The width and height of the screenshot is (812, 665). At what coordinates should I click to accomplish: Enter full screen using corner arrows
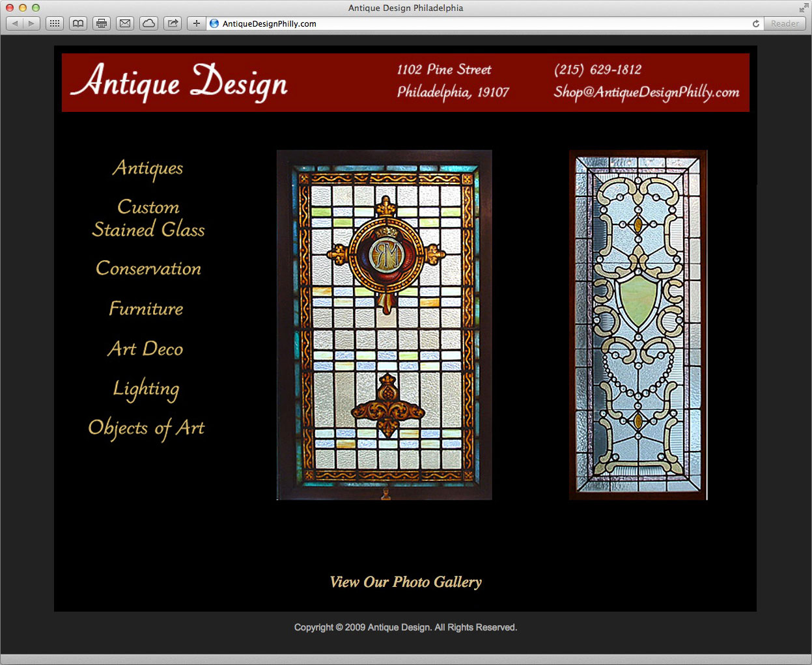804,8
